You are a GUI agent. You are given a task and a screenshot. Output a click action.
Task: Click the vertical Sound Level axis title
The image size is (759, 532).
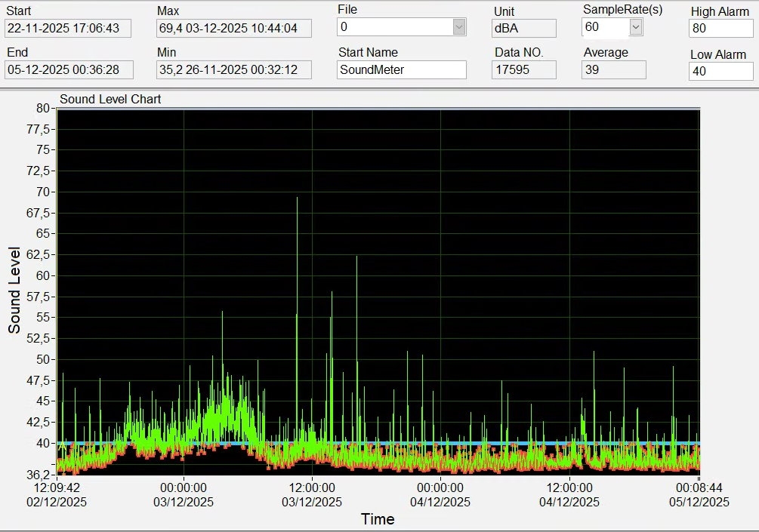14,290
